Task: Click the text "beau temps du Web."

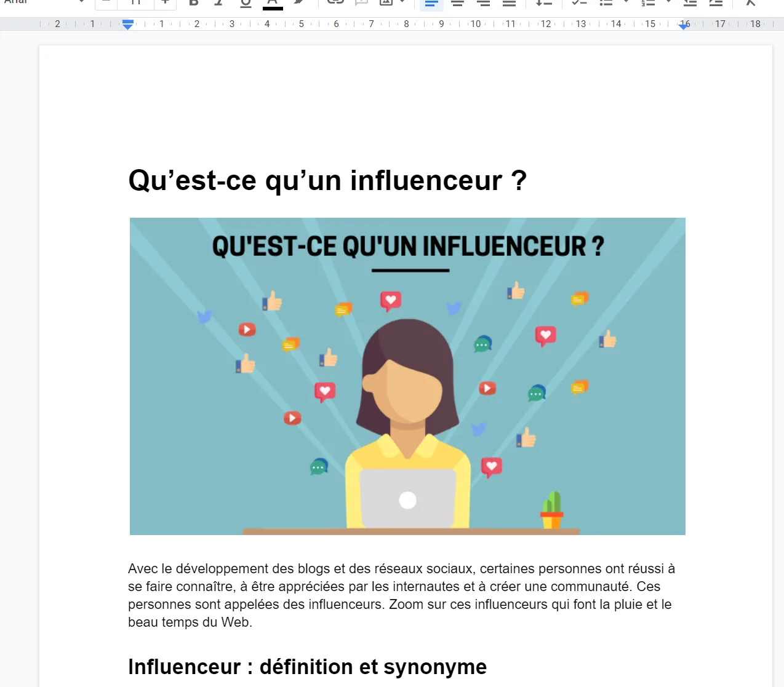Action: (x=190, y=622)
